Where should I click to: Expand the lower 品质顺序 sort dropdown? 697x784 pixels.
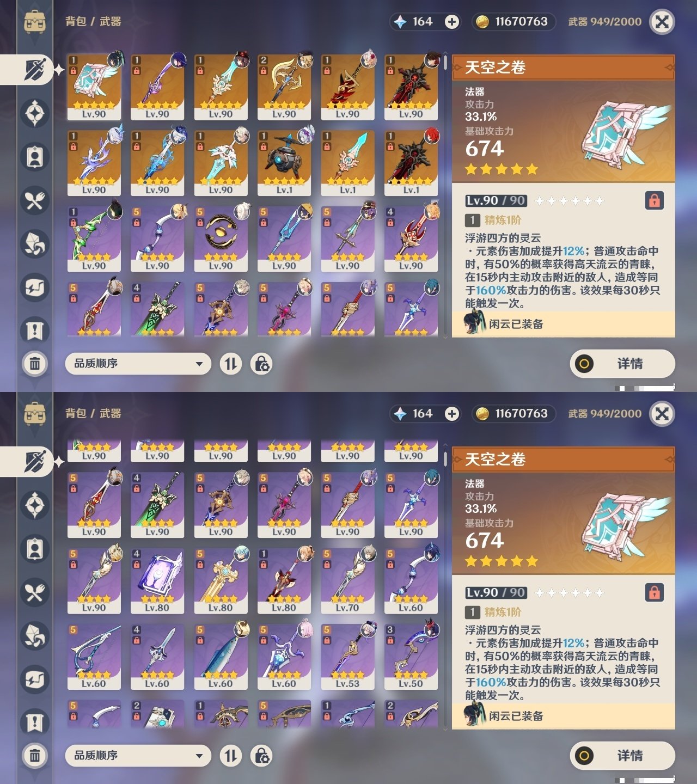coord(138,756)
